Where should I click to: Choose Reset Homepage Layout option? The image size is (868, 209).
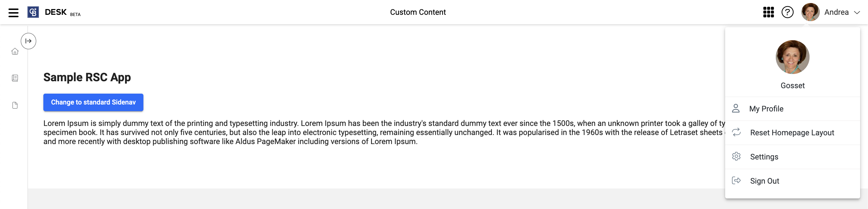point(793,133)
